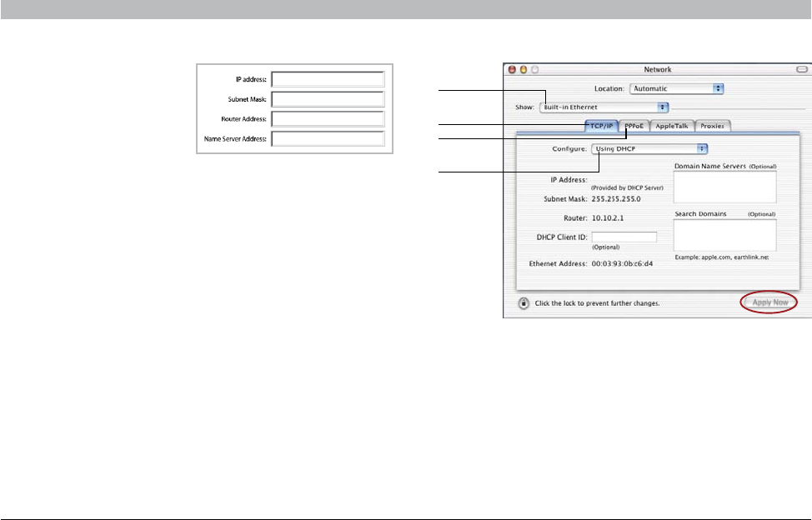
Task: Open the Show dropdown set to Built-in Ethernet
Action: pyautogui.click(x=604, y=107)
